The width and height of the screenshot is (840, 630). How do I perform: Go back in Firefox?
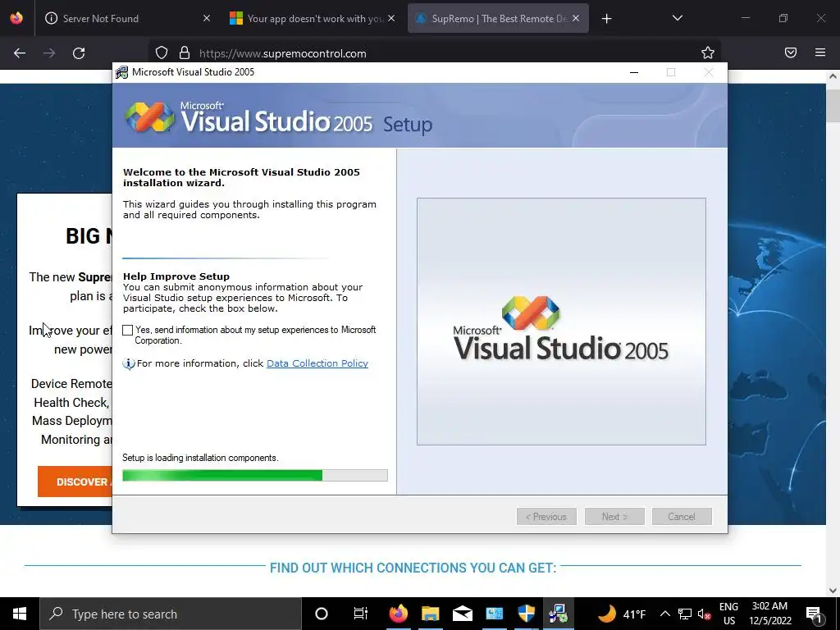point(20,53)
